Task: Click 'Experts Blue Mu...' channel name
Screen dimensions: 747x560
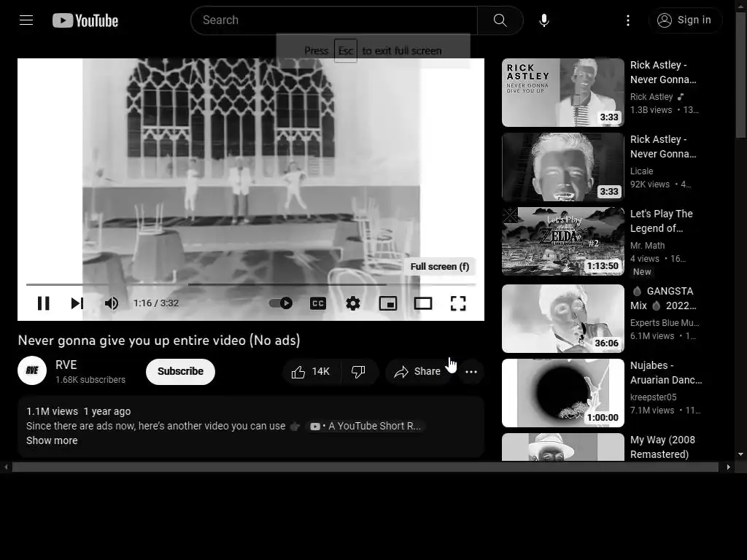Action: (665, 323)
